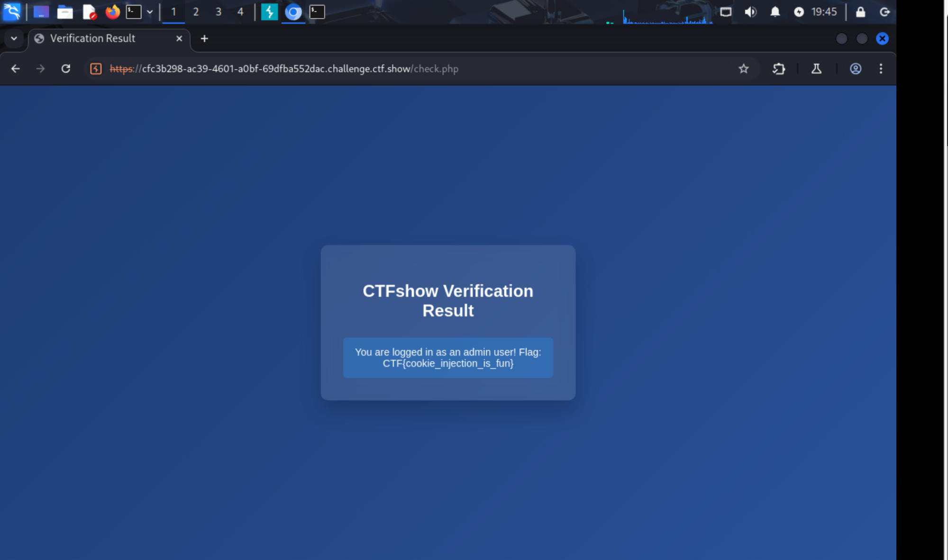948x560 pixels.
Task: Launch Firefox from the taskbar
Action: tap(112, 12)
